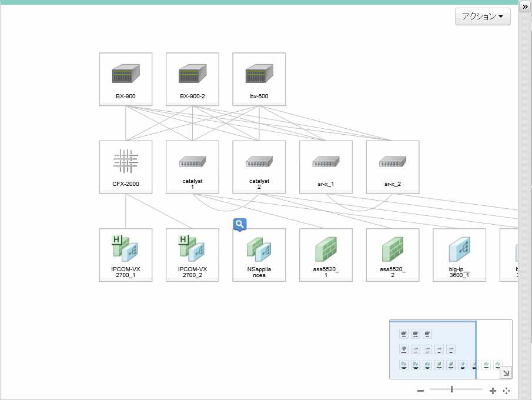532x400 pixels.
Task: Zoom out with the minus button
Action: (x=420, y=391)
